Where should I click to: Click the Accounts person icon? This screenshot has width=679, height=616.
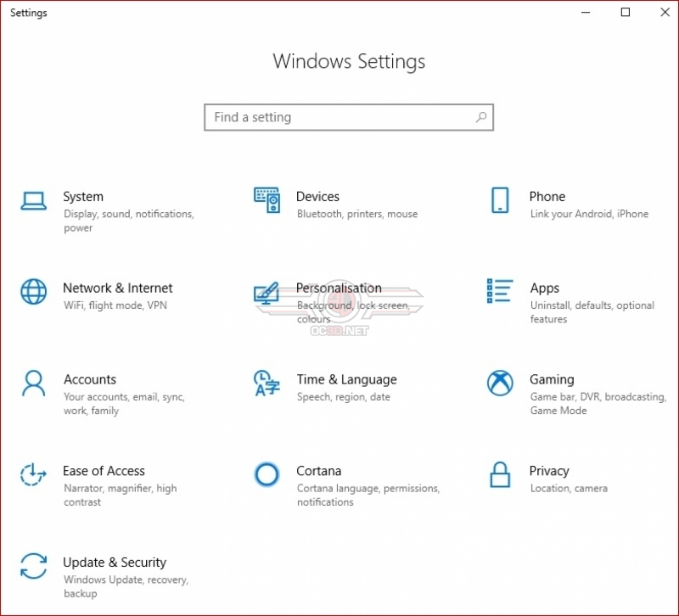pos(33,384)
